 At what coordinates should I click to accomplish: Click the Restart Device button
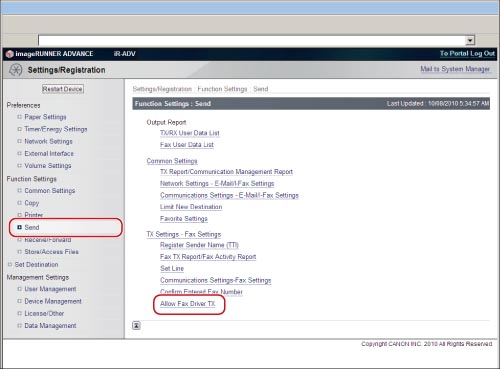[63, 89]
